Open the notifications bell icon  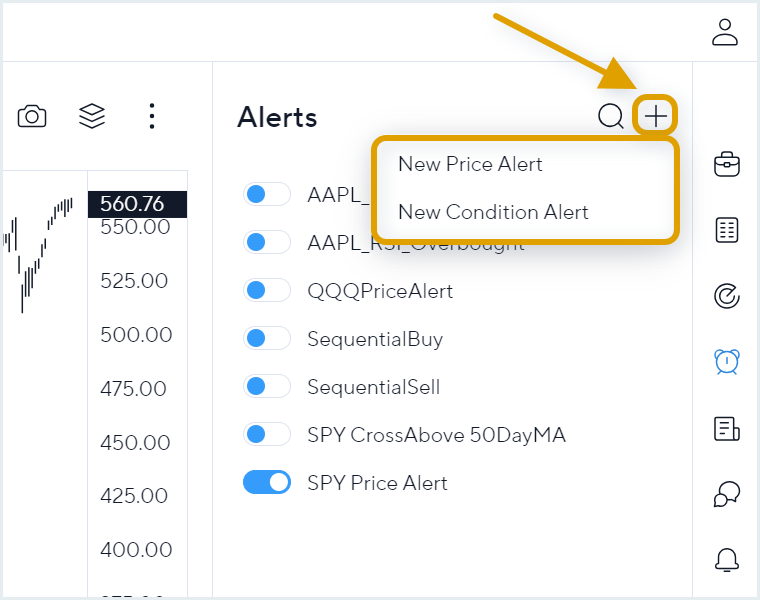(727, 560)
